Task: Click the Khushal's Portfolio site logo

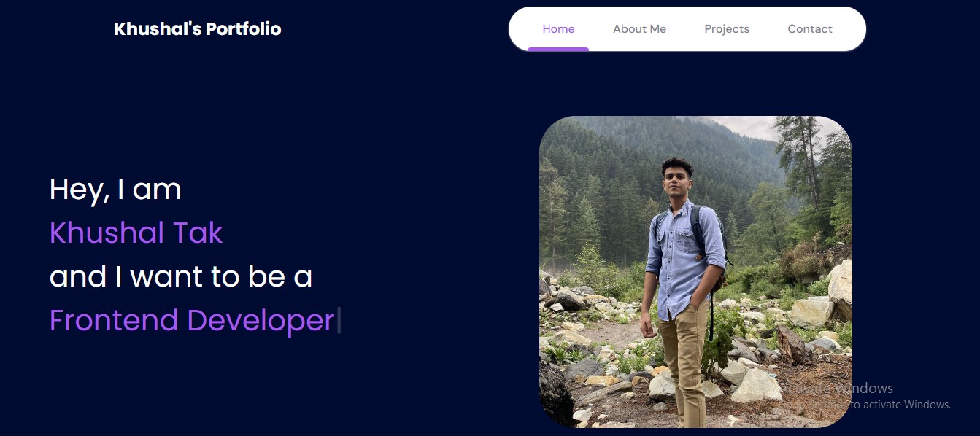Action: [x=198, y=29]
